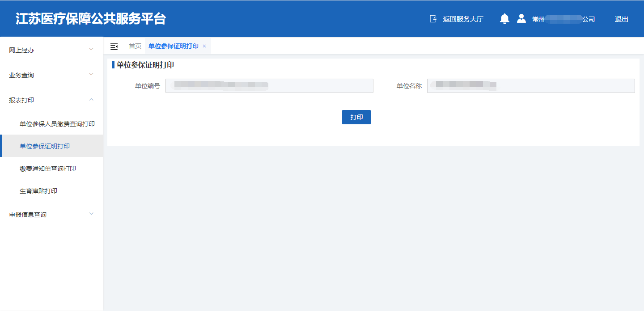The height and width of the screenshot is (334, 644).
Task: Click 退出 to log out
Action: 621,19
